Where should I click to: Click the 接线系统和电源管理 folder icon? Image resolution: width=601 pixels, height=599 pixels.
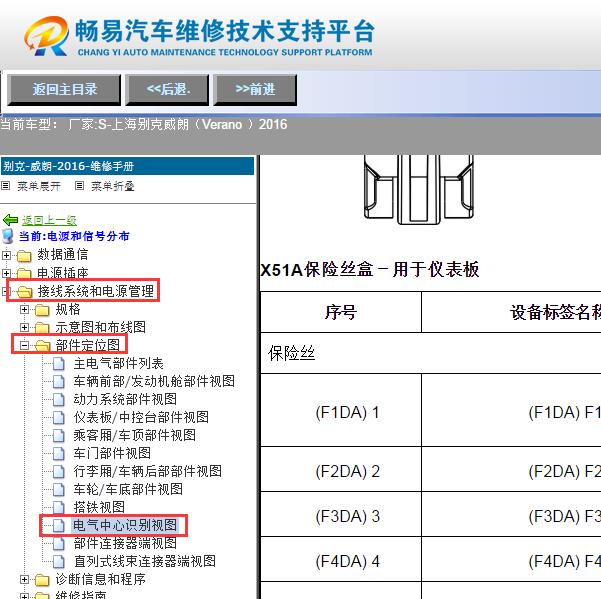25,292
